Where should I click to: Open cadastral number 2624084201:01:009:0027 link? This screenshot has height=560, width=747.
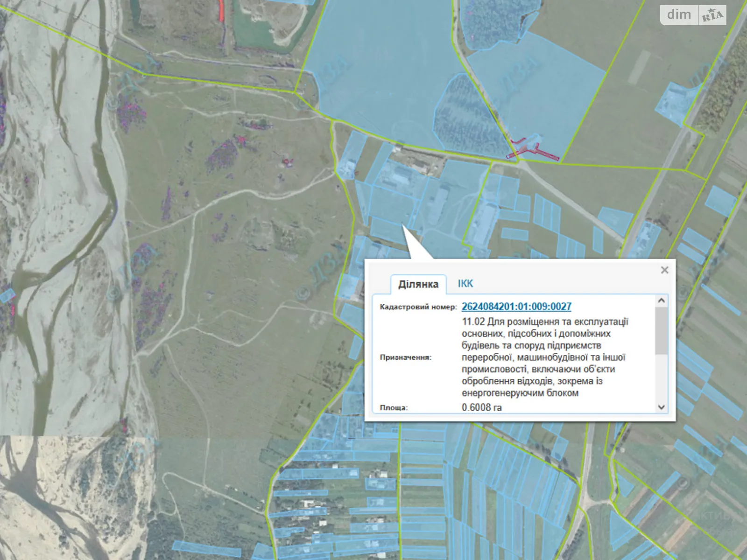click(x=516, y=307)
